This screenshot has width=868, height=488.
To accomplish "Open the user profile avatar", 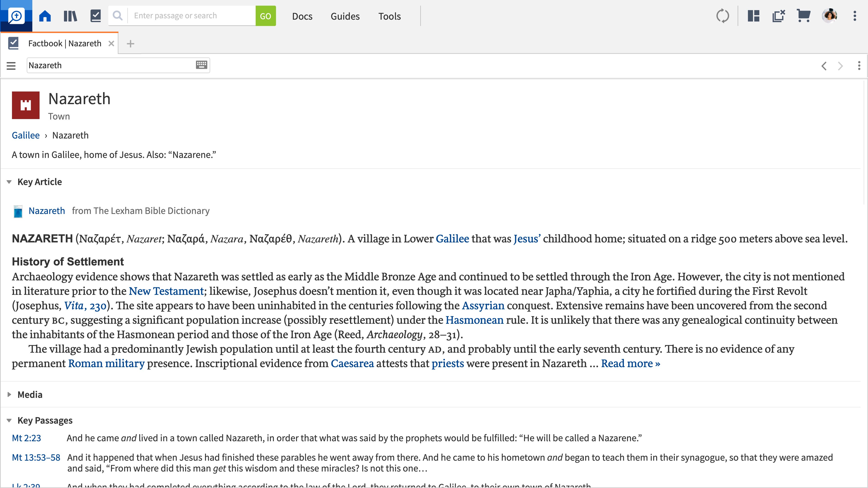I will point(829,16).
